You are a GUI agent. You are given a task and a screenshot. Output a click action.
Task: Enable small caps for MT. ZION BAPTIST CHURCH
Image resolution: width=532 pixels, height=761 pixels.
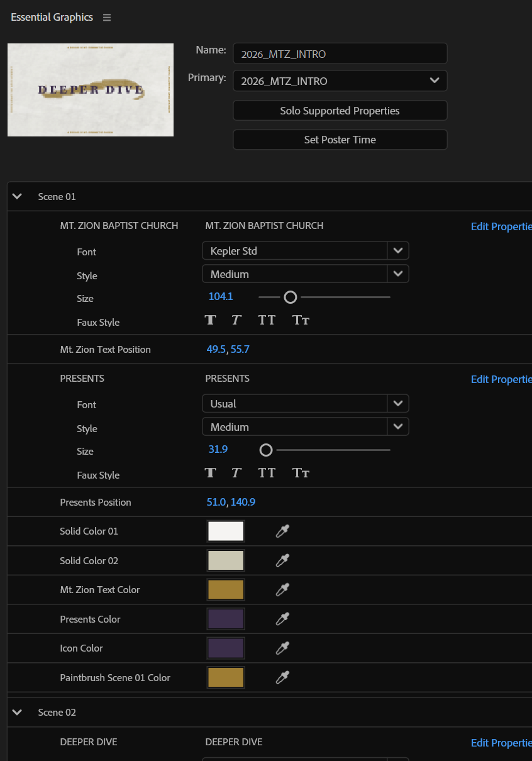click(x=301, y=319)
